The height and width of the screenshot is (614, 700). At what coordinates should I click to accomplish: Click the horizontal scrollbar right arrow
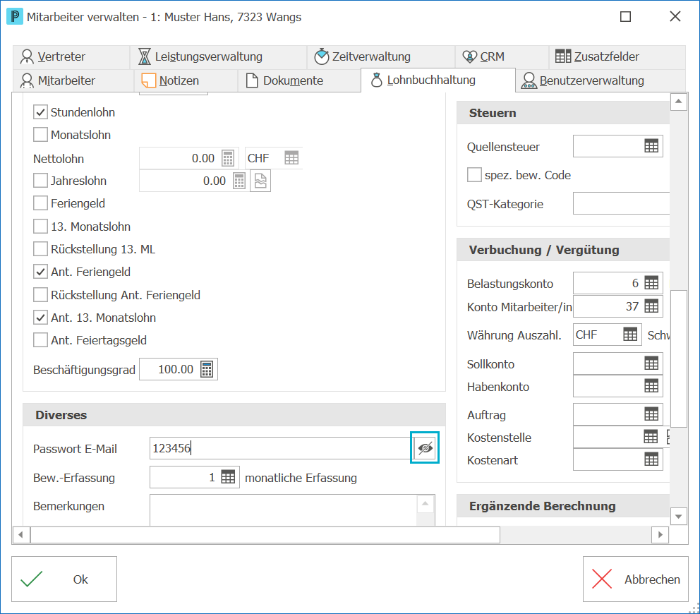tap(660, 534)
